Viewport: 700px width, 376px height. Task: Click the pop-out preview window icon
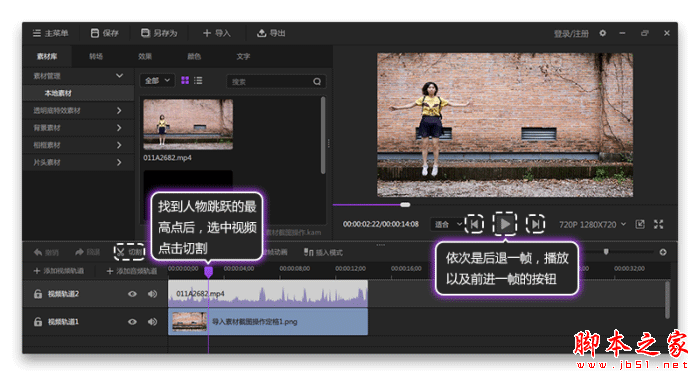pyautogui.click(x=640, y=224)
